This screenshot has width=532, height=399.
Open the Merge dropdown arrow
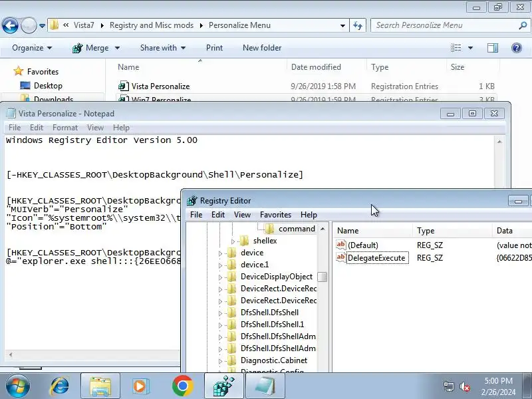click(118, 48)
